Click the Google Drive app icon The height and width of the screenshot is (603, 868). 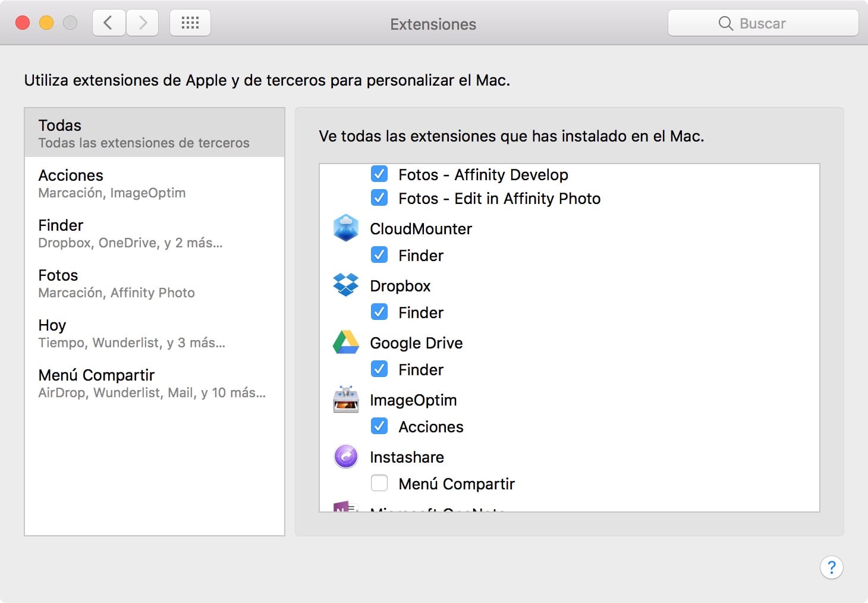[345, 342]
